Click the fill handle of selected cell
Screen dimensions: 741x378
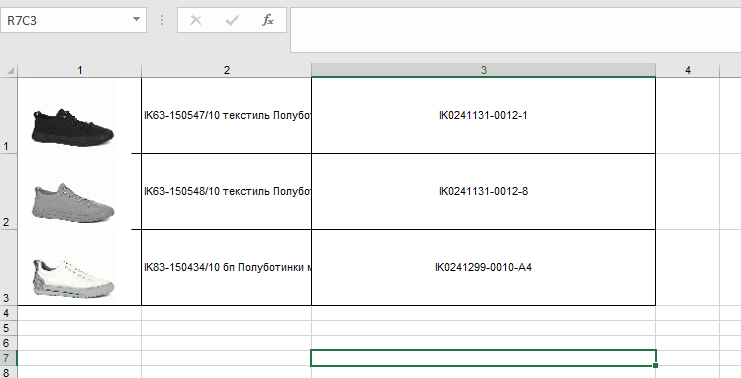655,365
